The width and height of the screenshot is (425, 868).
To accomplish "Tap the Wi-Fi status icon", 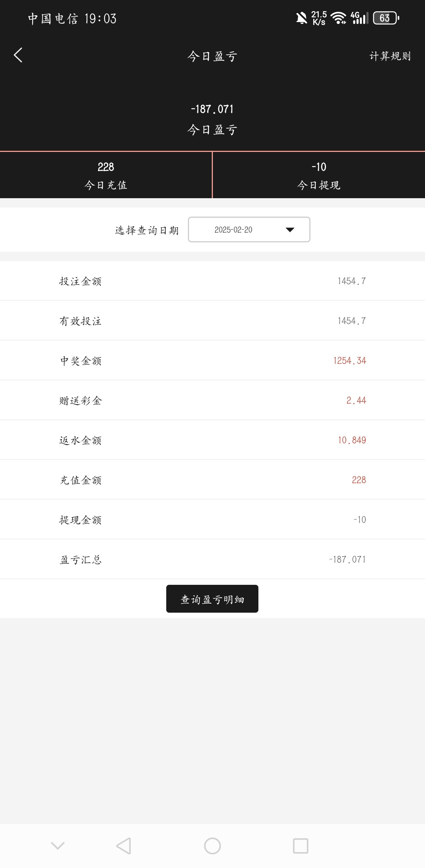I will coord(338,18).
